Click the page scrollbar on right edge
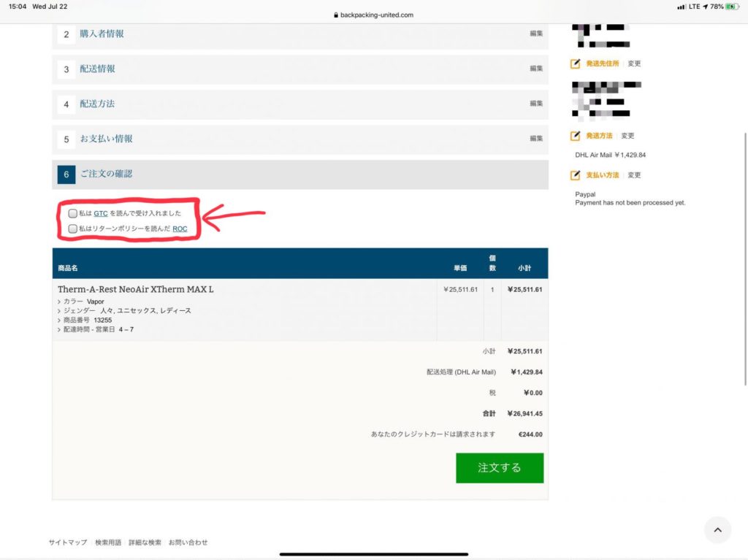The image size is (748, 560). (x=745, y=258)
